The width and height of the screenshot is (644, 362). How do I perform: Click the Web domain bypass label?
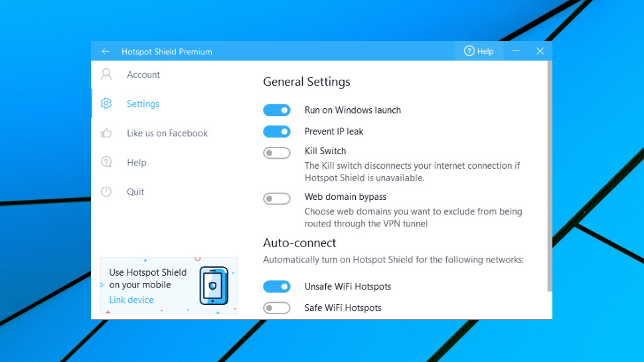pyautogui.click(x=345, y=197)
